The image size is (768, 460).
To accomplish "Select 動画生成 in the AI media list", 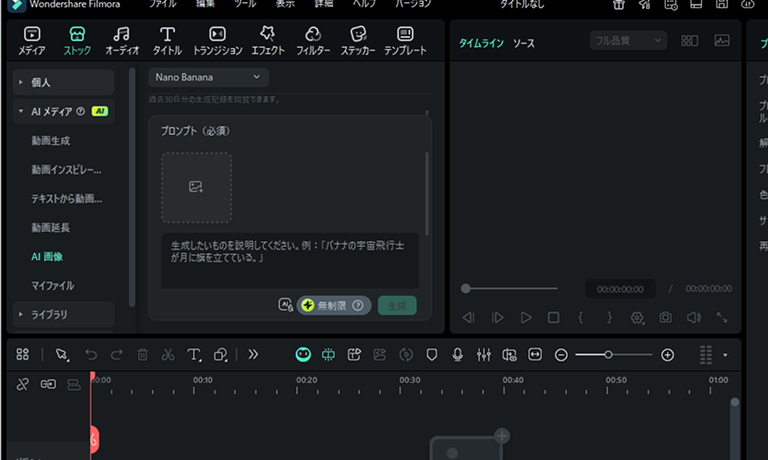I will [x=50, y=141].
